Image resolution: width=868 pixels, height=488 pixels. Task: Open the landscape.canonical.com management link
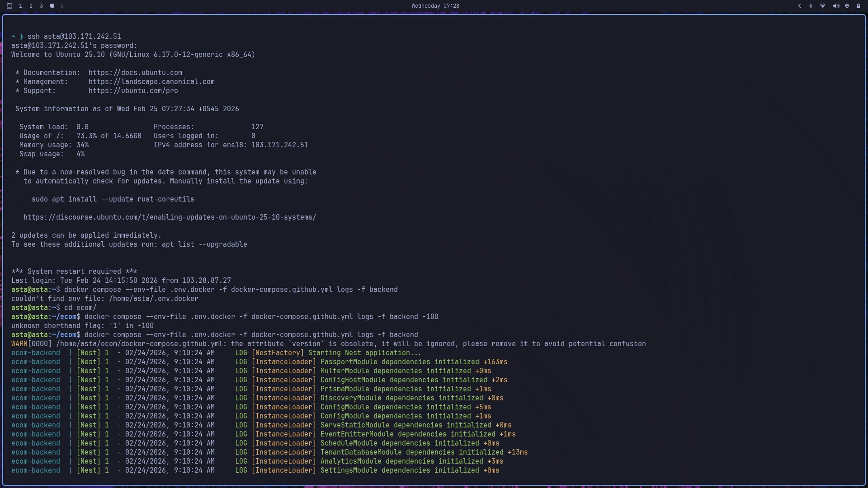[x=152, y=81]
